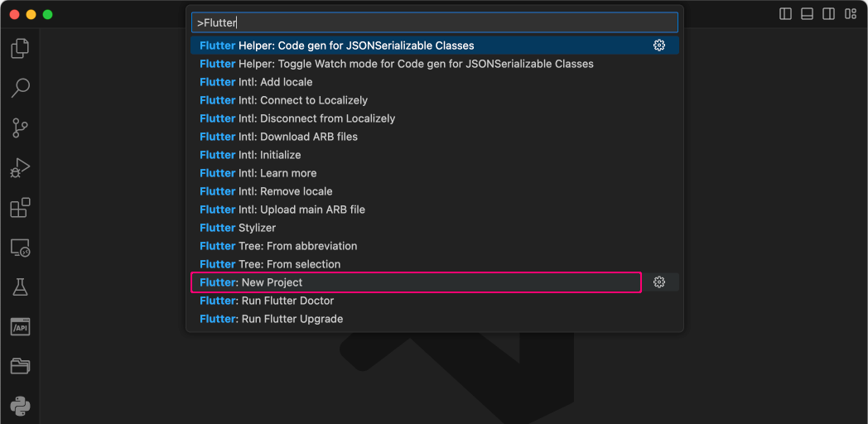Choose Flutter Intl: Upload main ARB file
This screenshot has width=868, height=424.
[x=435, y=210]
